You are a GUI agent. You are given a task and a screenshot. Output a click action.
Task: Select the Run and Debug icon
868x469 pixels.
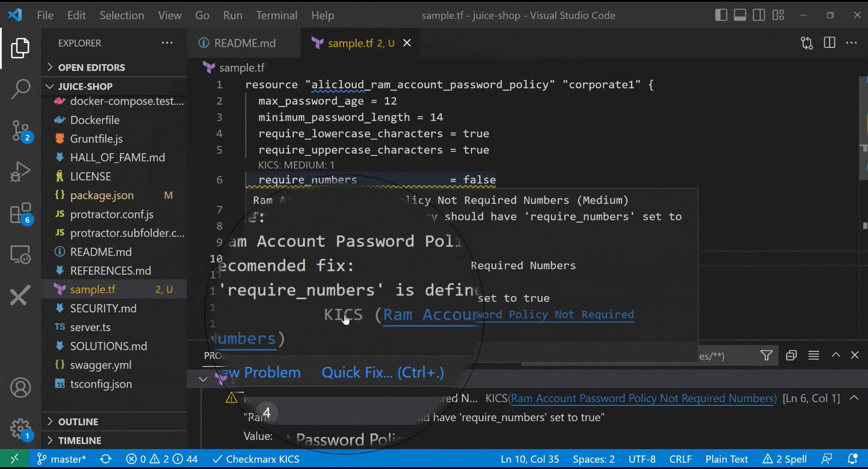point(20,172)
